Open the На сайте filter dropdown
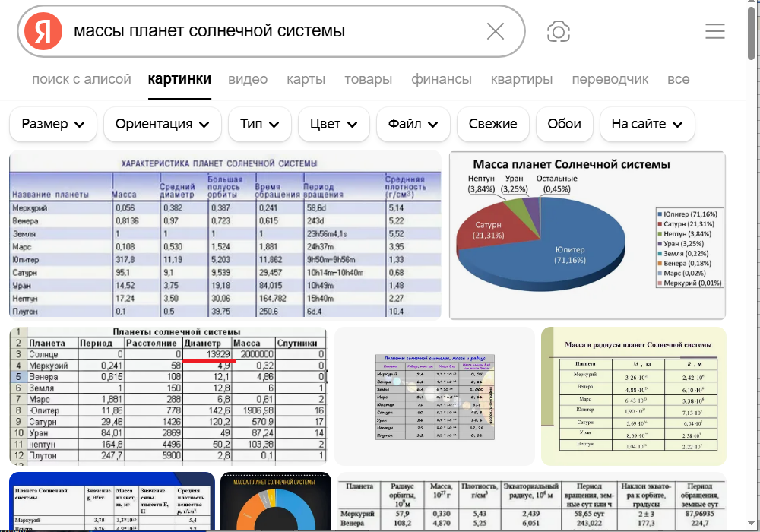Viewport: 760px width, 532px height. pyautogui.click(x=647, y=124)
